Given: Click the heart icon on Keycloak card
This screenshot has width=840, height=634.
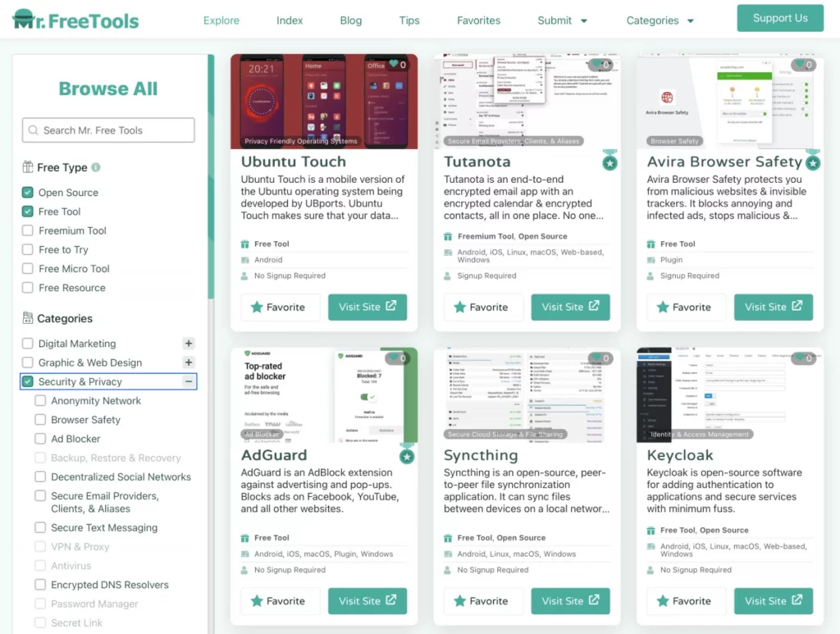Looking at the screenshot, I should 799,358.
